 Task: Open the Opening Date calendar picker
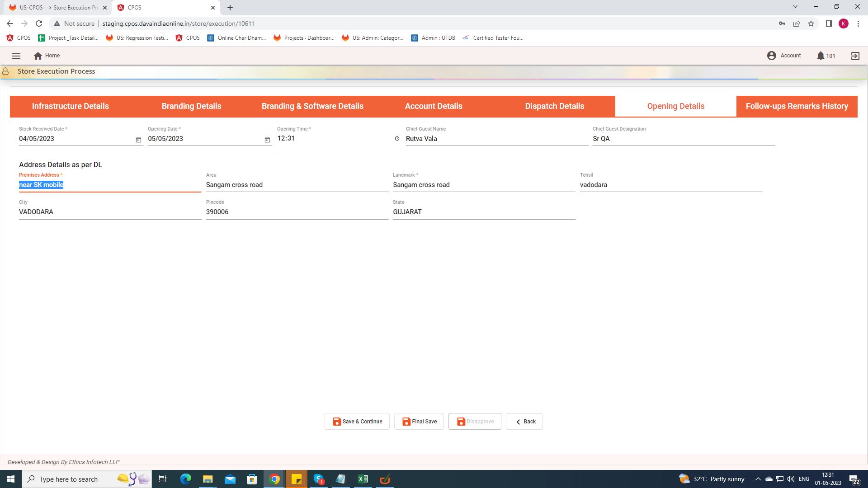[267, 140]
